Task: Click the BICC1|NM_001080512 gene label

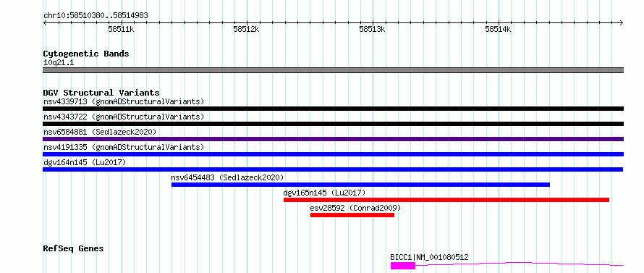Action: 429,257
